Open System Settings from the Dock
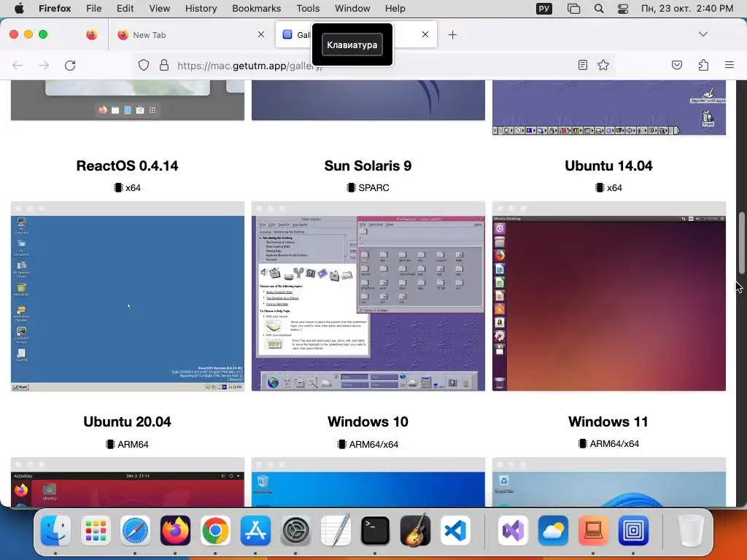The image size is (747, 560). pyautogui.click(x=295, y=530)
